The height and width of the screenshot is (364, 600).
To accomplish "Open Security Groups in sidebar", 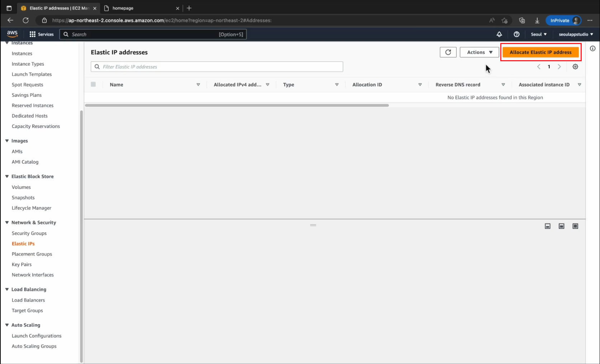I will pos(29,233).
